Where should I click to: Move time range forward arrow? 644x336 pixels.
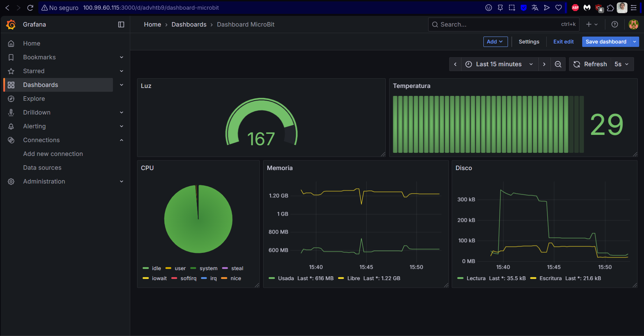(544, 64)
